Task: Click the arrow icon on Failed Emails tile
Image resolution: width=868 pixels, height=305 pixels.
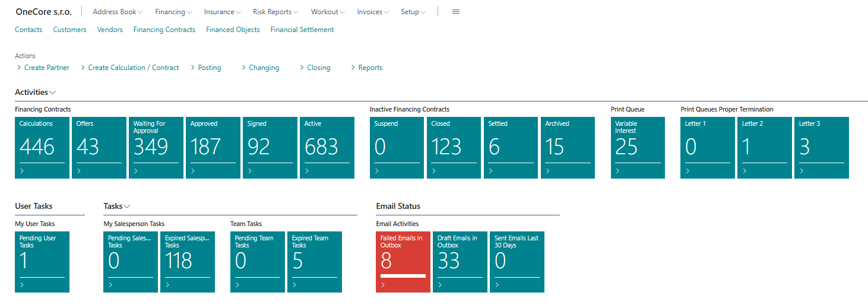Action: pos(383,285)
